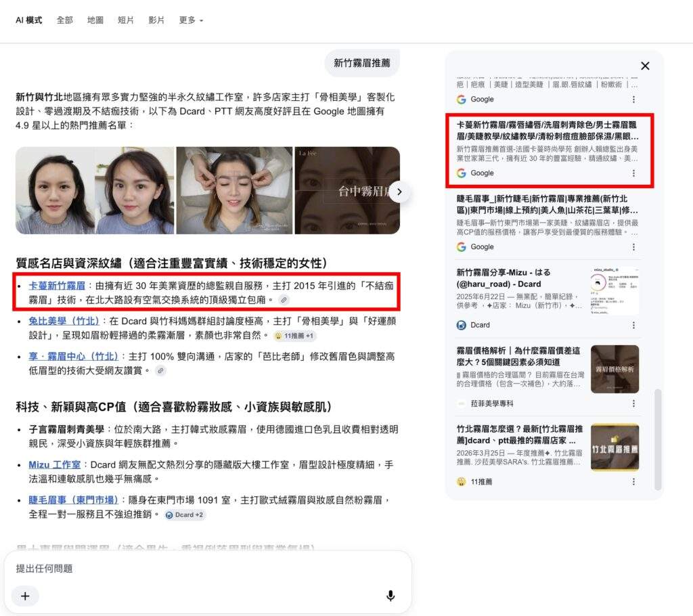Open the 兔比美學（竹北）link
This screenshot has height=616, width=693.
pyautogui.click(x=64, y=321)
